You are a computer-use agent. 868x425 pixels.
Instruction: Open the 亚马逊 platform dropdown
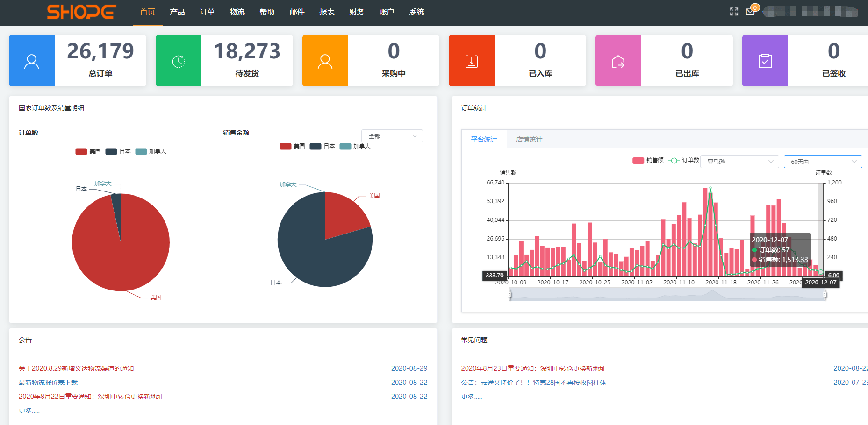point(739,161)
